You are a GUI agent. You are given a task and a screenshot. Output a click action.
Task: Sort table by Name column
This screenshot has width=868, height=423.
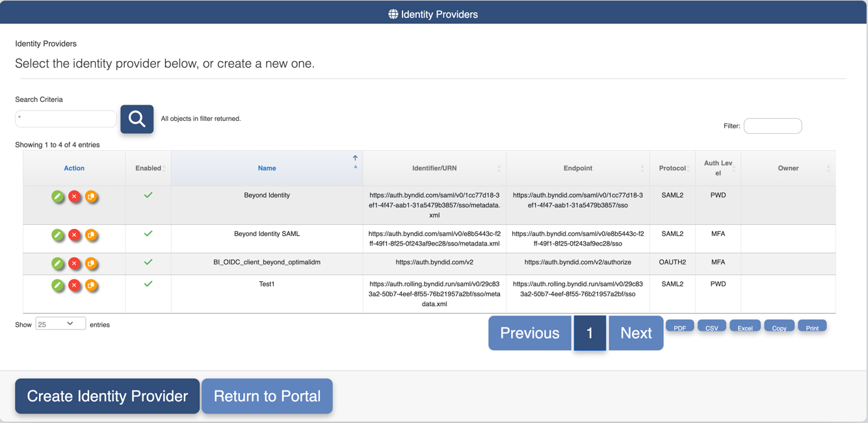[x=267, y=168]
